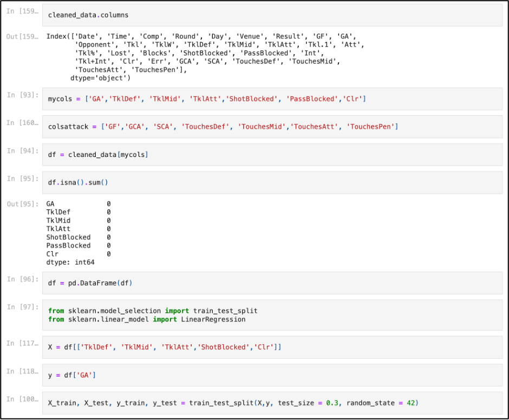Focus the X feature selection cell
The height and width of the screenshot is (420, 509).
(x=271, y=347)
